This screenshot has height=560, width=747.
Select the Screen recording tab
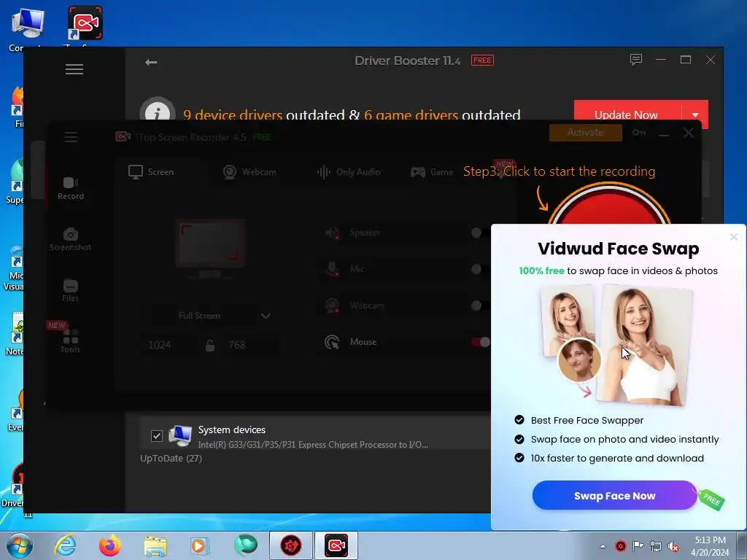151,172
